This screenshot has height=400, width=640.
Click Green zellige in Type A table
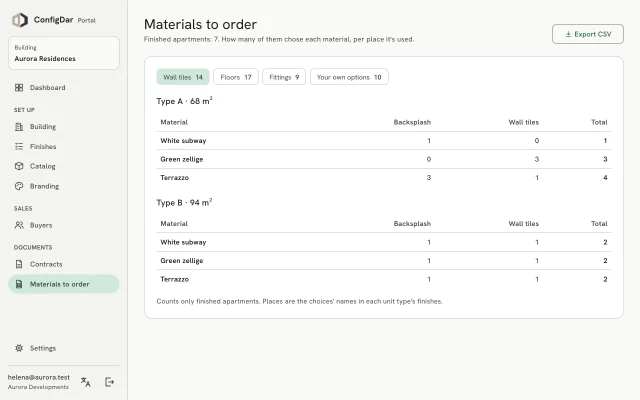pos(182,159)
